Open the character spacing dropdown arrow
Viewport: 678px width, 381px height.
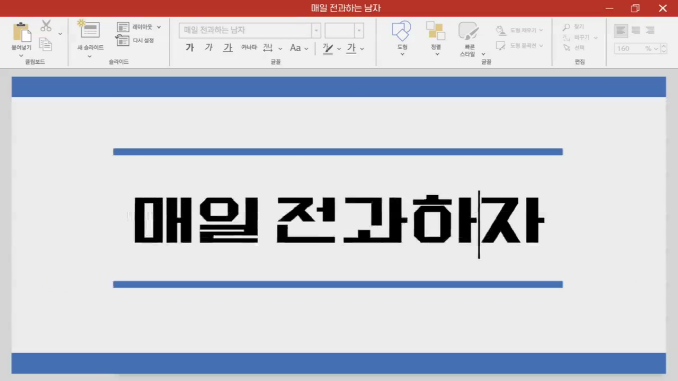[280, 49]
